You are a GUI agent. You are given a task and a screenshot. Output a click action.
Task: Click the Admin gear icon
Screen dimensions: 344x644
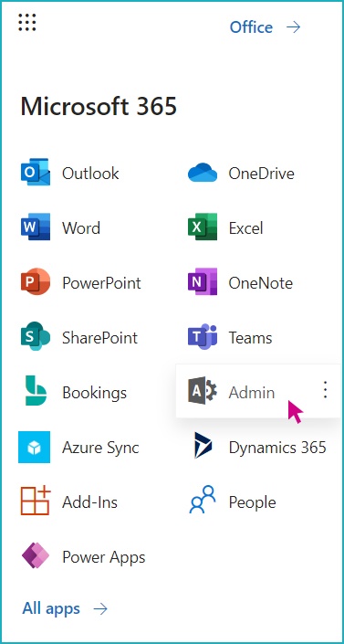[203, 392]
